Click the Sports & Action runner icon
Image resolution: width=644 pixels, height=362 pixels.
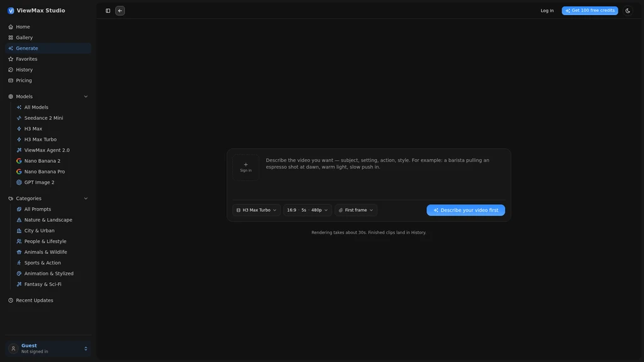[19, 263]
